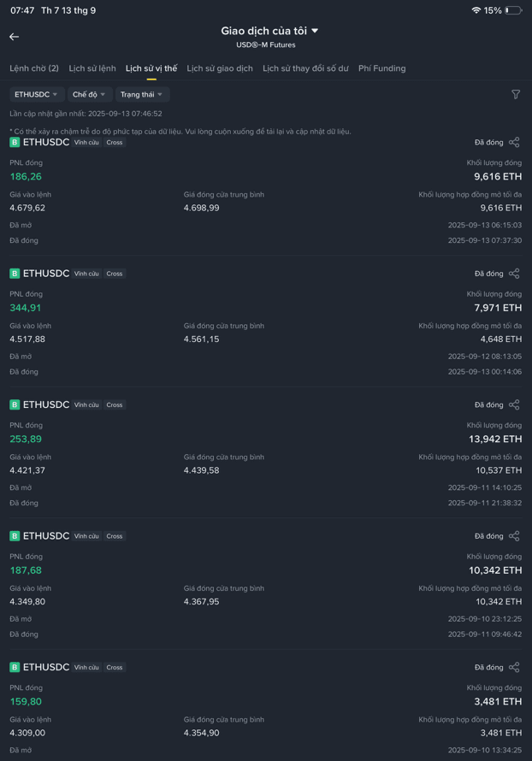The height and width of the screenshot is (761, 532).
Task: Open the ETHUSDC symbol filter dropdown
Action: 36,95
